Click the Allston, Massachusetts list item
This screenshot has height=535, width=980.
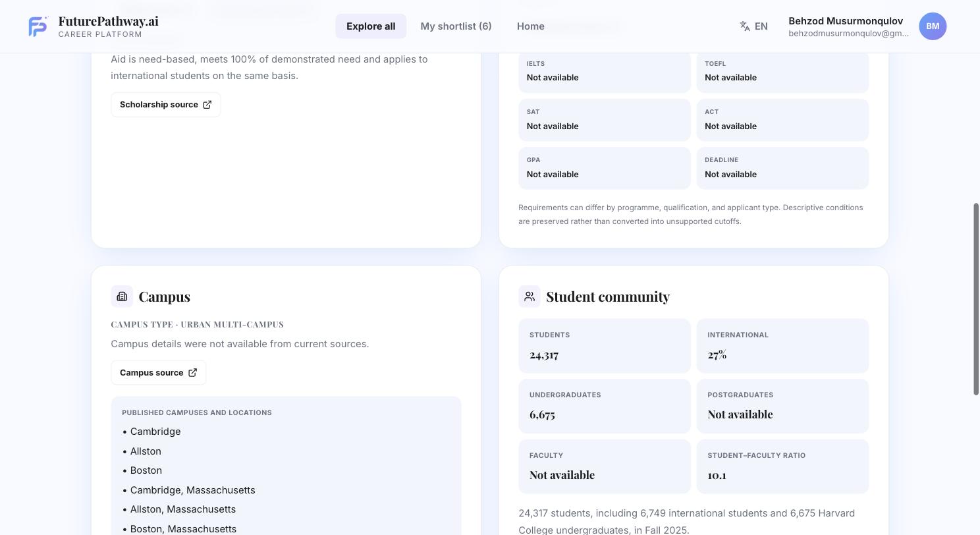tap(179, 509)
